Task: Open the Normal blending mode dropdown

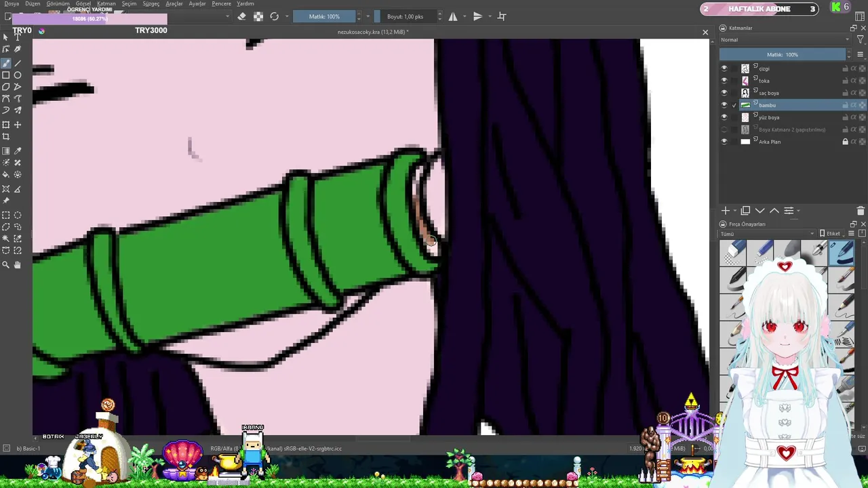Action: 785,40
